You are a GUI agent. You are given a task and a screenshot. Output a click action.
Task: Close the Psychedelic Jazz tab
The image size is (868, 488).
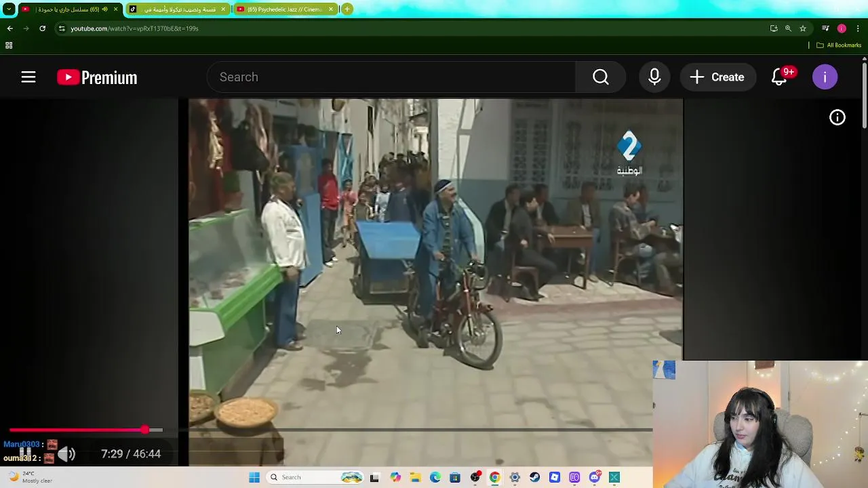click(331, 9)
